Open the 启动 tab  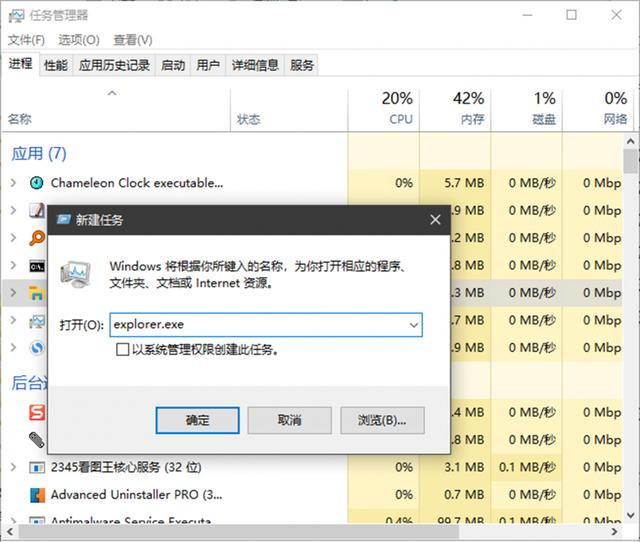coord(173,65)
